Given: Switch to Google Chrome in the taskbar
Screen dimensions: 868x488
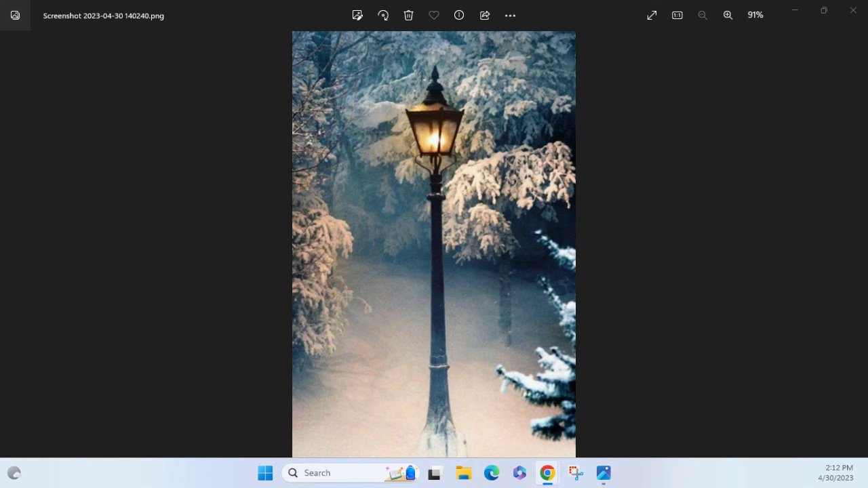Looking at the screenshot, I should [547, 473].
